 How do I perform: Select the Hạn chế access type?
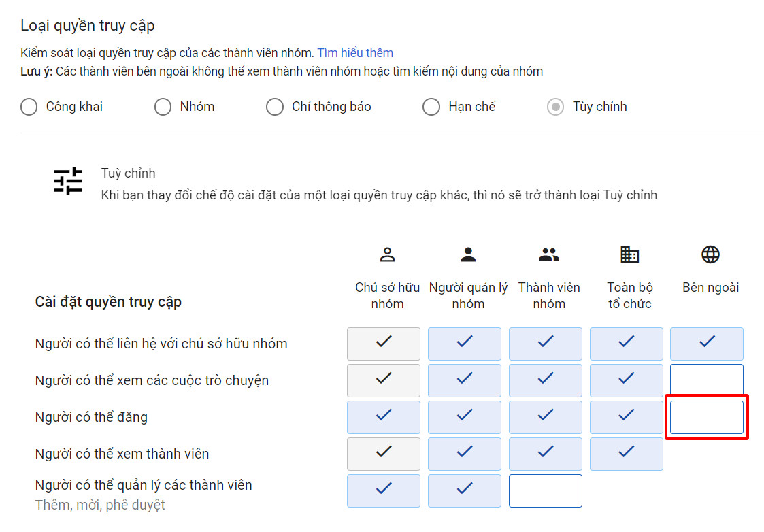(431, 107)
